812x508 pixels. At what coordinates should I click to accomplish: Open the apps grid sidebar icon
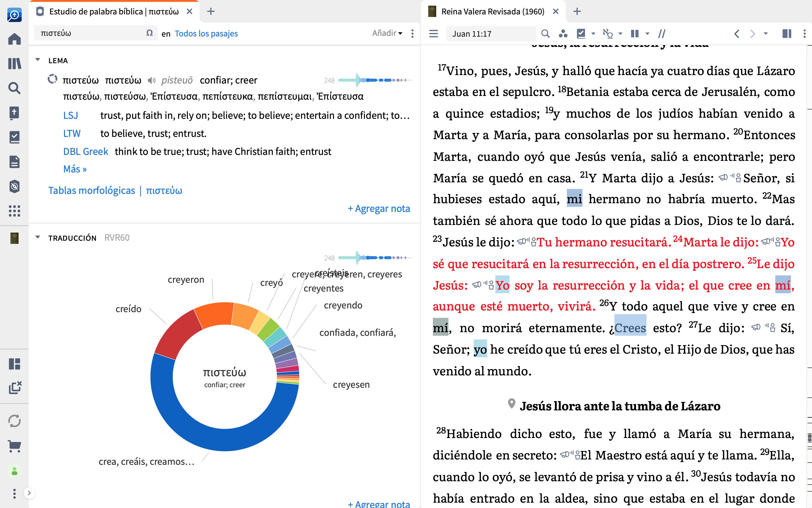pos(14,211)
